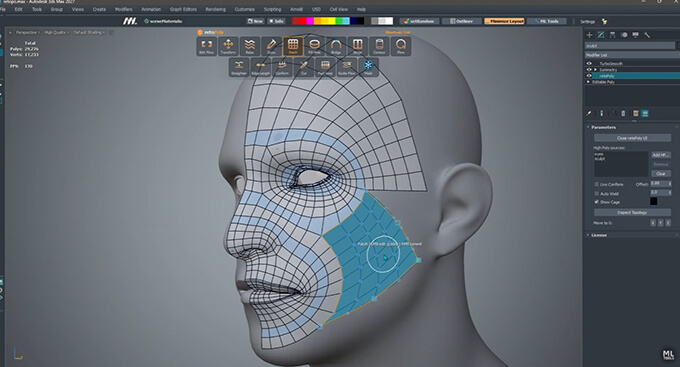
Task: Enable the Live Conform checkbox
Action: pyautogui.click(x=597, y=184)
